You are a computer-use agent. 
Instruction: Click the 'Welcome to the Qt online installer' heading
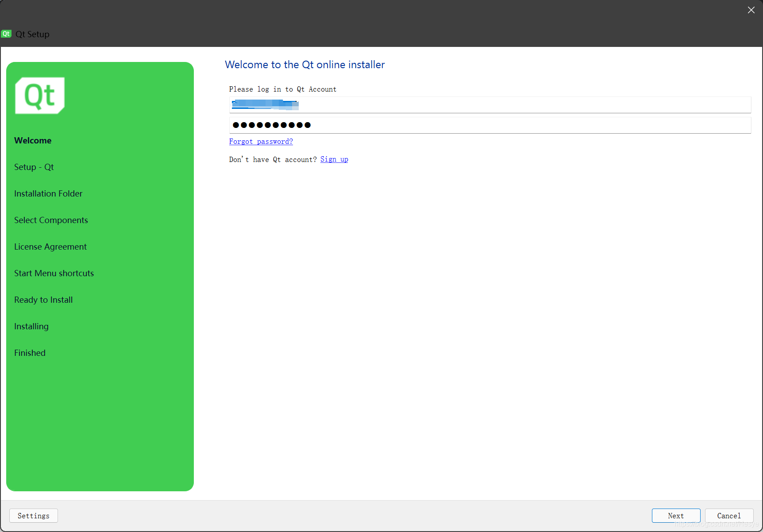click(305, 65)
